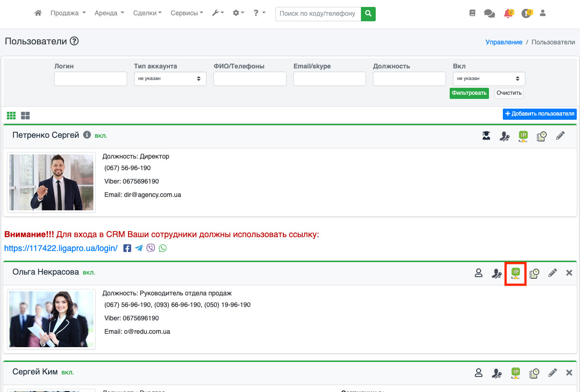Image resolution: width=580 pixels, height=392 pixels.
Task: Click the home icon in navbar
Action: coord(38,13)
